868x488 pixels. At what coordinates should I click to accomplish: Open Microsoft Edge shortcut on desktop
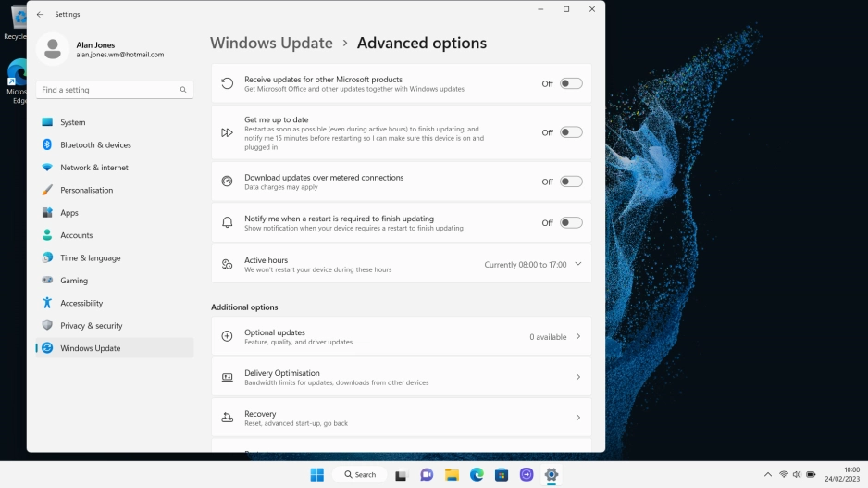17,81
